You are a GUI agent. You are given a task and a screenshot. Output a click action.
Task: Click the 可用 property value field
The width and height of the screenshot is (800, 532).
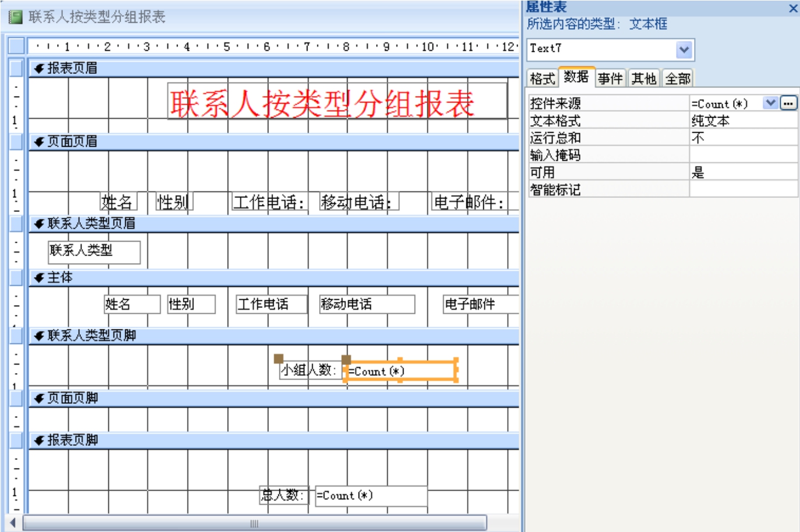[x=743, y=172]
